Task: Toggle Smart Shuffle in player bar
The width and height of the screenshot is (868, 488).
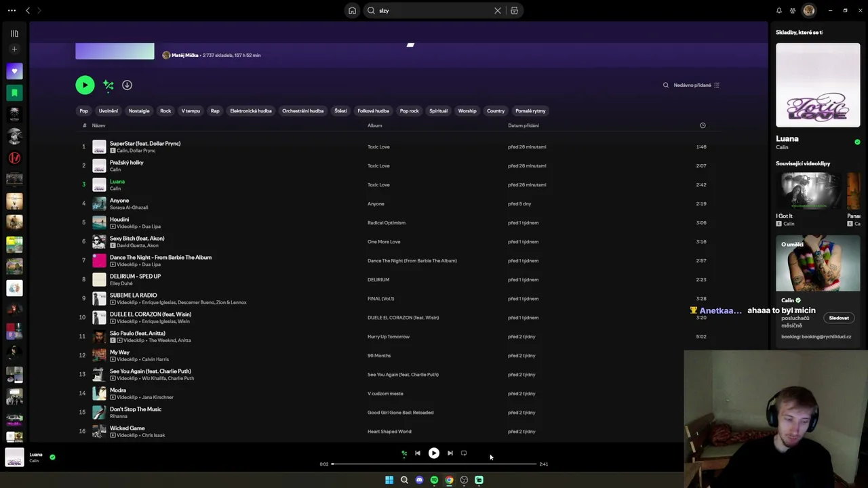Action: 404,453
